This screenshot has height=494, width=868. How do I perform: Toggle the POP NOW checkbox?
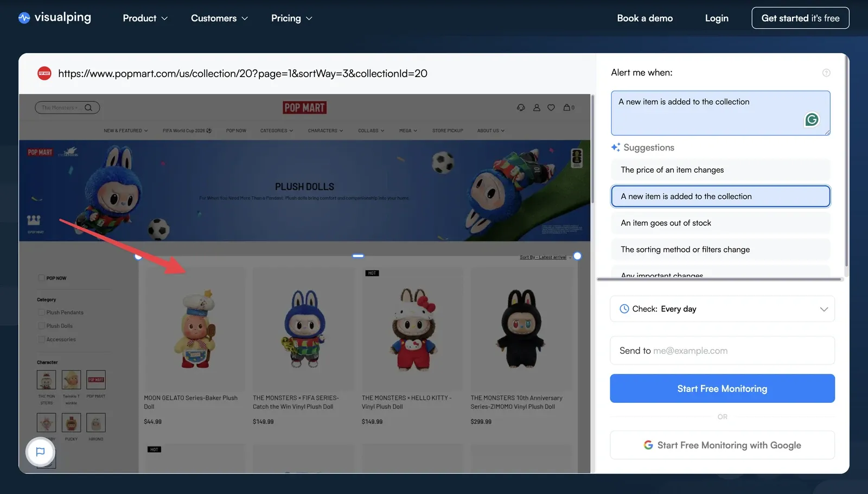pyautogui.click(x=41, y=278)
